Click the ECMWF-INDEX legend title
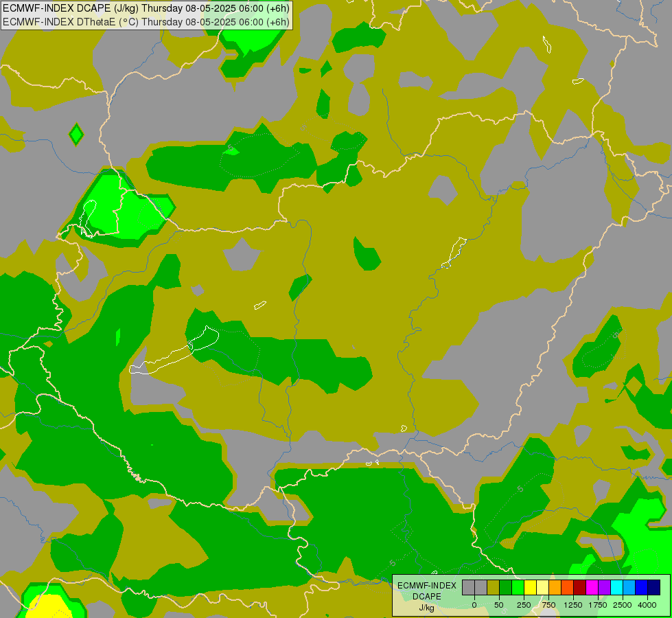 (427, 586)
